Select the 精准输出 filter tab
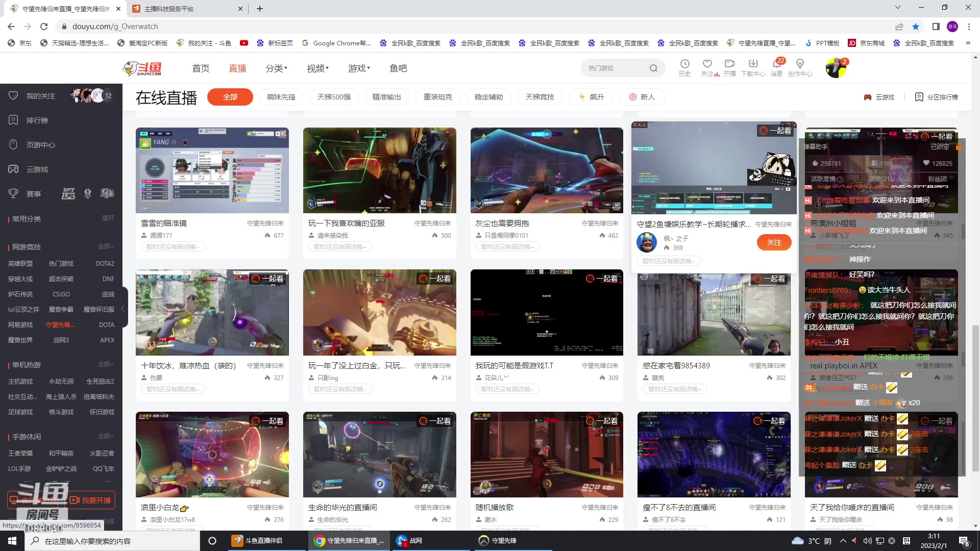980x551 pixels. click(387, 97)
